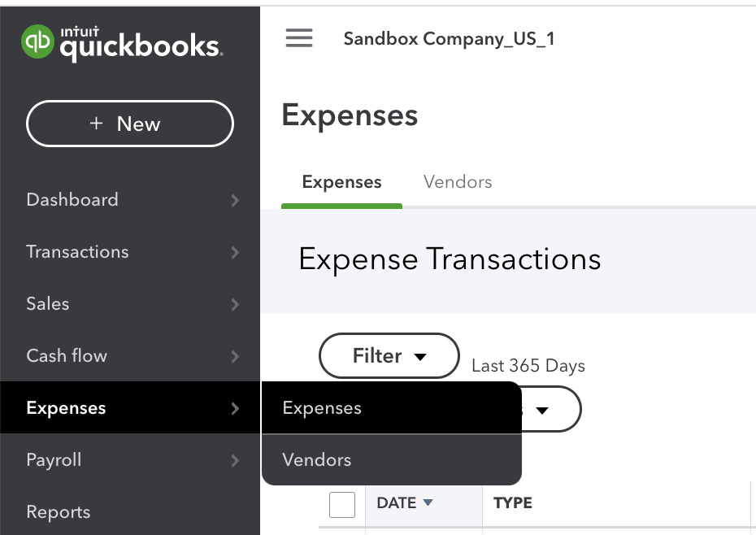756x535 pixels.
Task: Click the New button to create a transaction
Action: (129, 124)
